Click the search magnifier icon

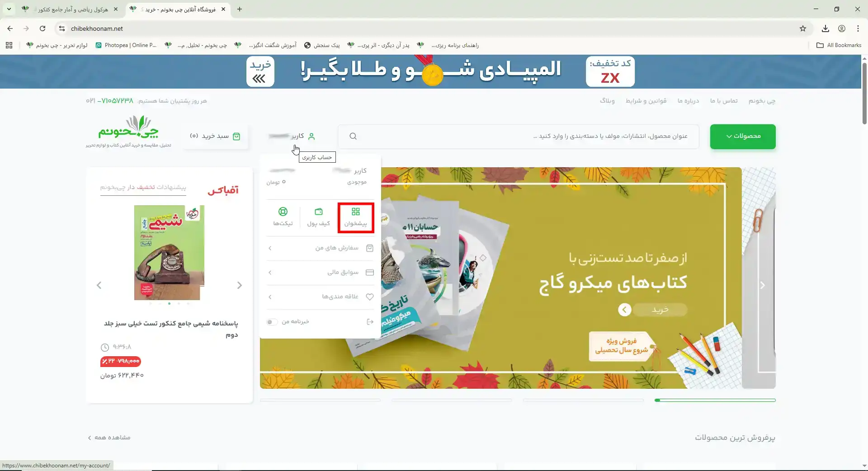click(x=353, y=137)
